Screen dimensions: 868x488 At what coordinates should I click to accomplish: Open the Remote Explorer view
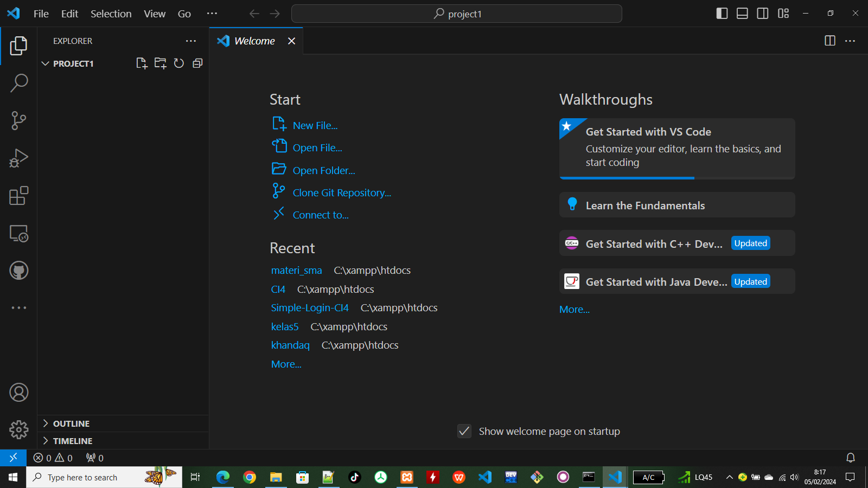point(18,233)
